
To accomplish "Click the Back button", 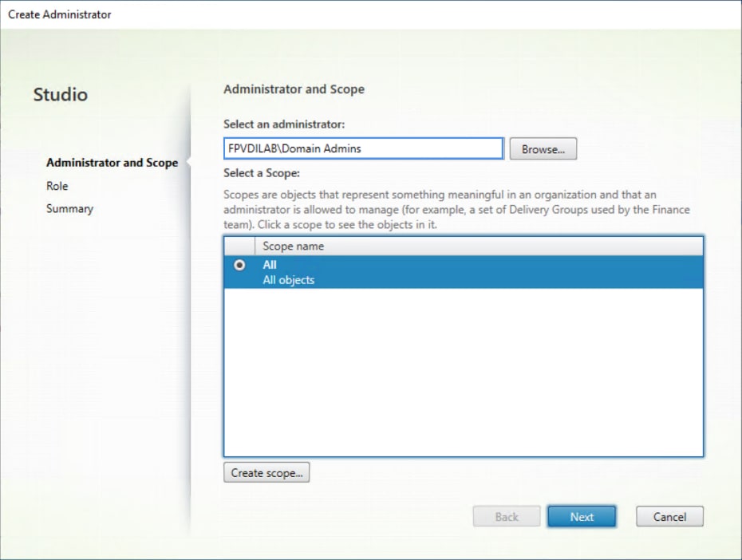I will coord(507,516).
